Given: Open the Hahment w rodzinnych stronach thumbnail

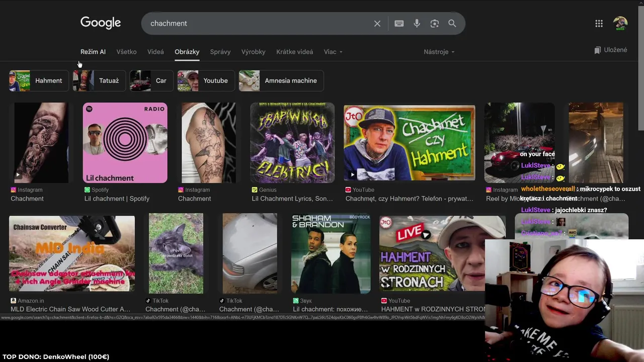Looking at the screenshot, I should click(442, 253).
